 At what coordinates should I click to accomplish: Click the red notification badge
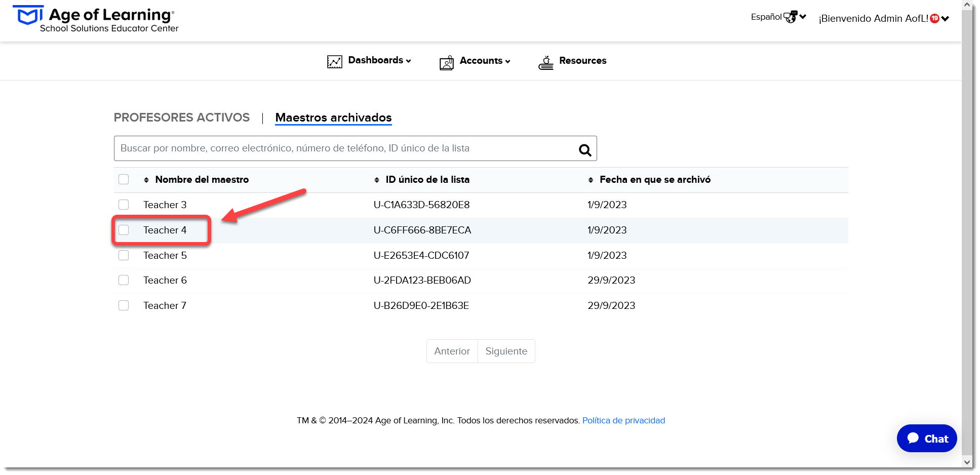pos(935,18)
